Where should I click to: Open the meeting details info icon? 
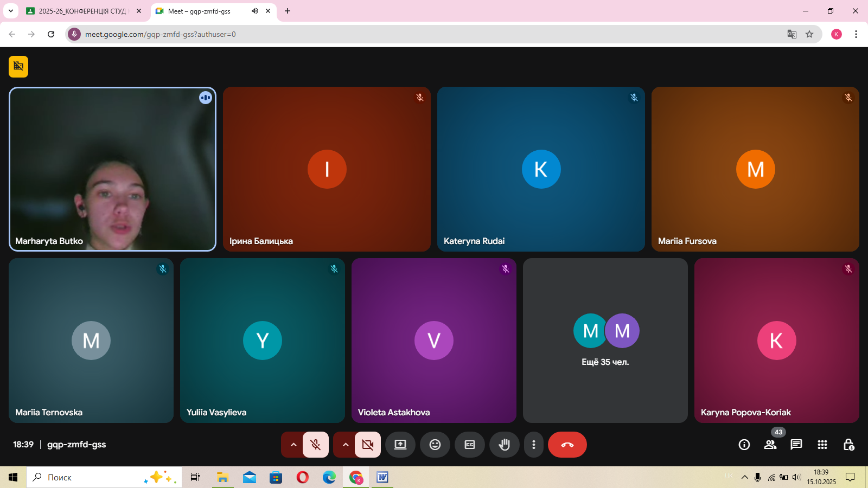point(744,445)
